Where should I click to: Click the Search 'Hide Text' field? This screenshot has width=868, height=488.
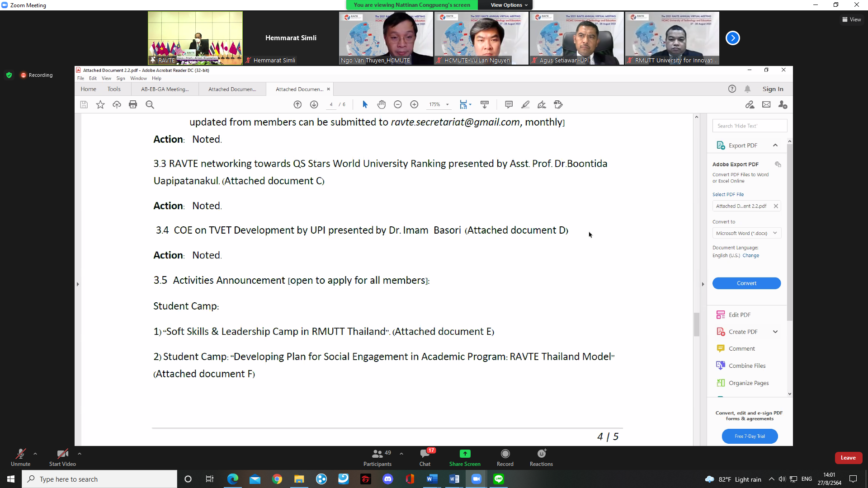coord(749,126)
